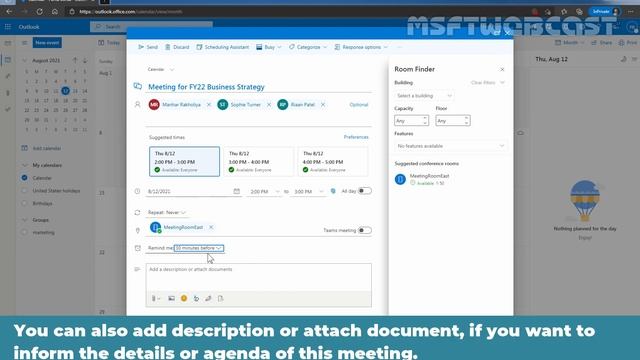Go to previous month in mini calendar
Image resolution: width=640 pixels, height=360 pixels.
tap(75, 60)
